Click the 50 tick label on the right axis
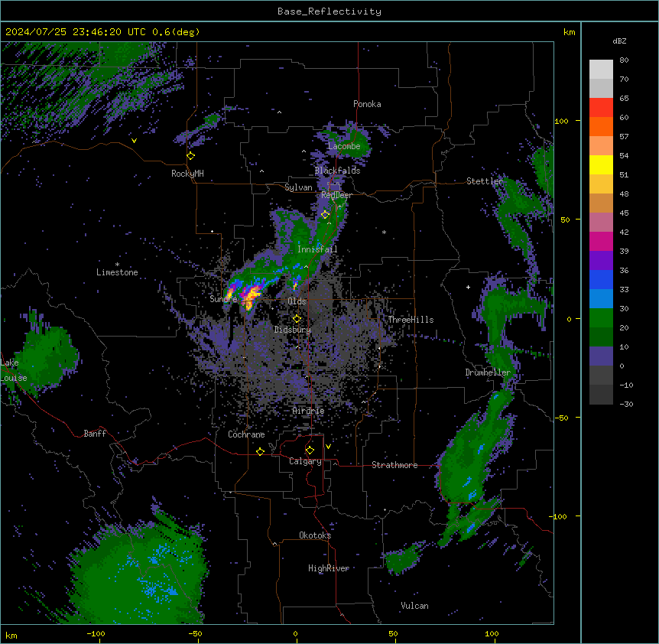The image size is (659, 644). coord(565,220)
